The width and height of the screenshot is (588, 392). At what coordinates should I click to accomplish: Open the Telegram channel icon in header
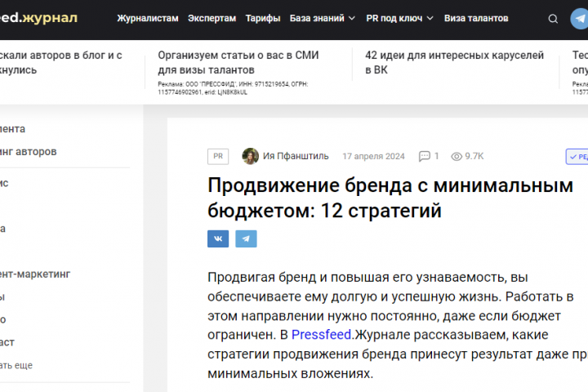579,19
